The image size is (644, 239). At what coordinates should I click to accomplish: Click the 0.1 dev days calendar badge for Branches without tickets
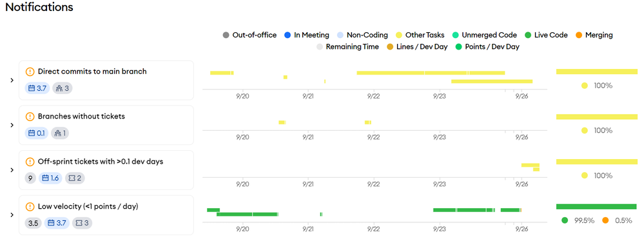(x=37, y=133)
